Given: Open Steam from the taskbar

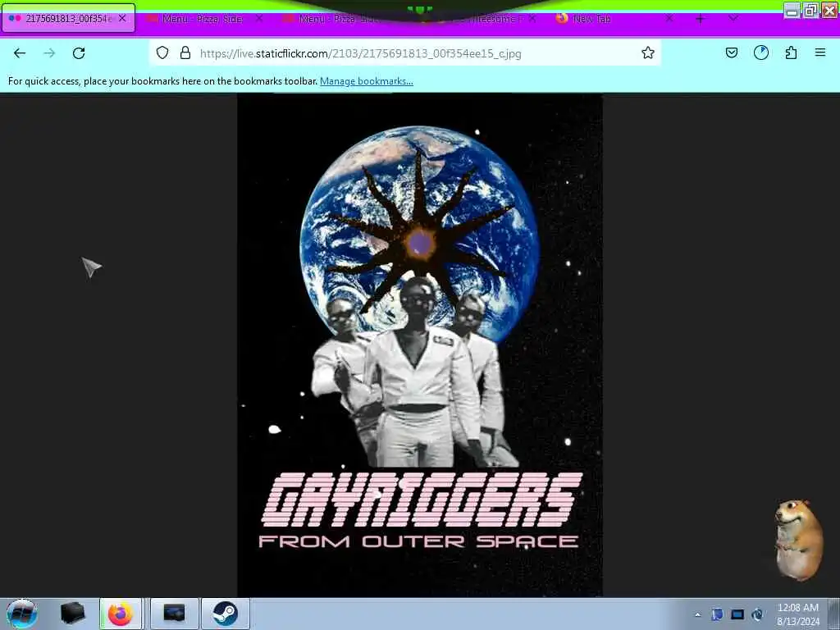Looking at the screenshot, I should (x=226, y=614).
